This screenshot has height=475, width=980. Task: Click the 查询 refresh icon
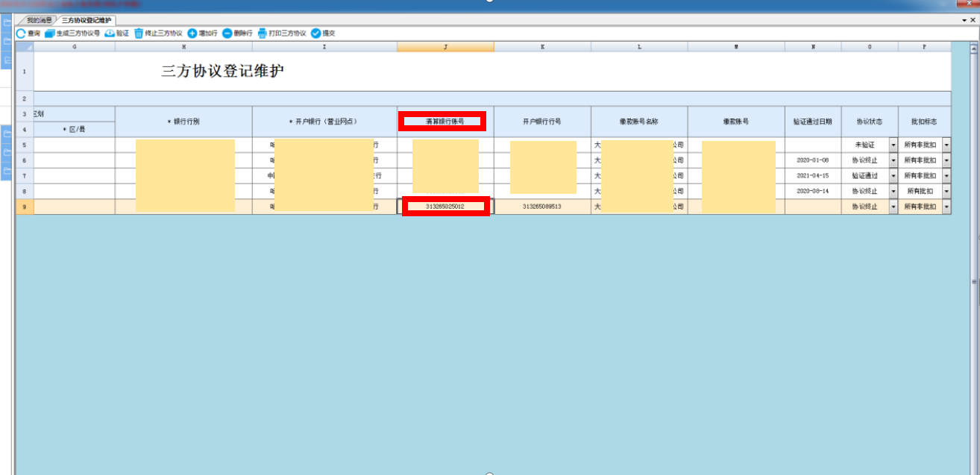[21, 34]
